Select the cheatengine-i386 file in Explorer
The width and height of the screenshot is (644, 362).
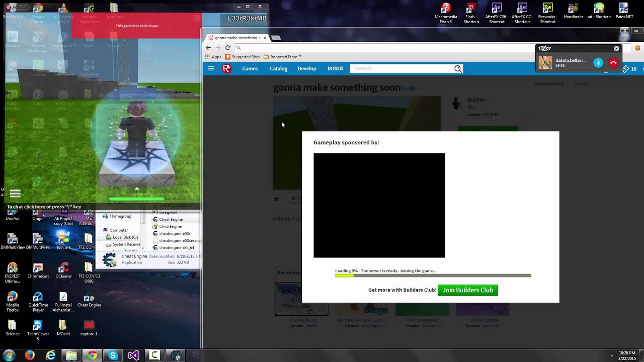174,234
